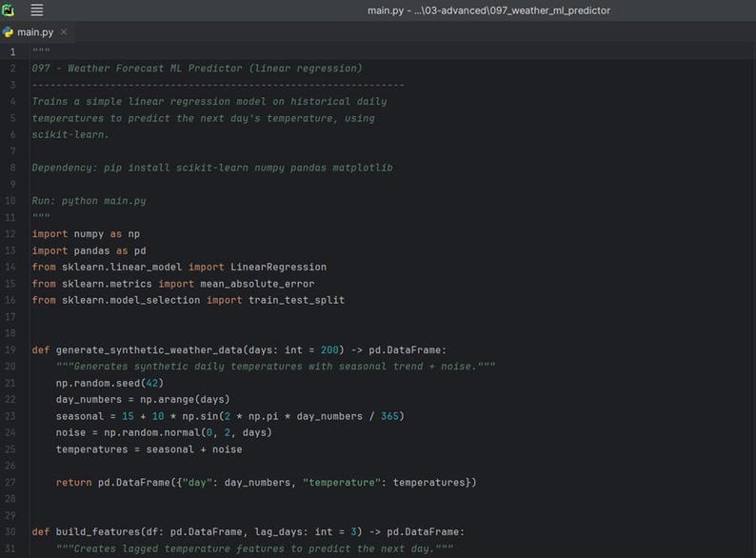The height and width of the screenshot is (558, 756).
Task: Click 'temperatures = seasonal + noise' line
Action: pyautogui.click(x=149, y=449)
